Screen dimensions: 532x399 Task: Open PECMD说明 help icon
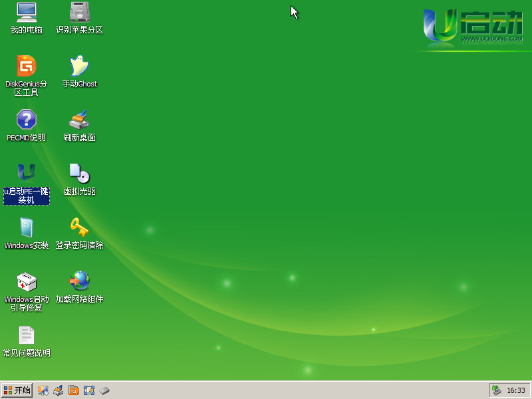tap(27, 120)
